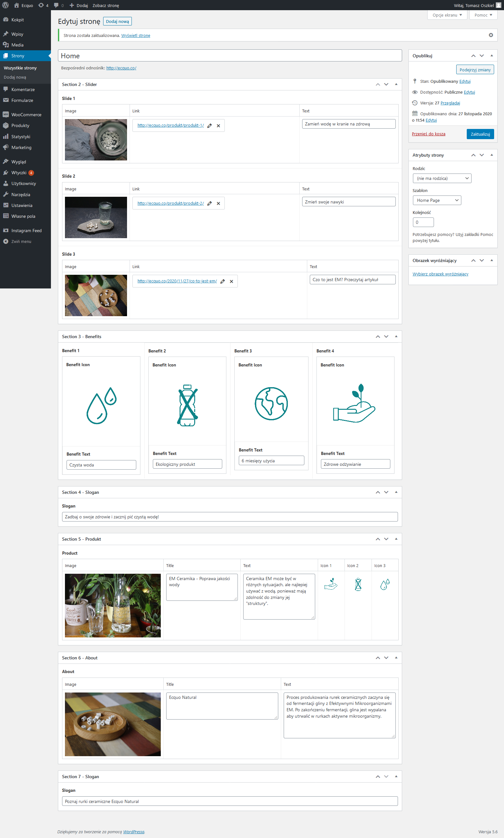This screenshot has width=504, height=838.
Task: Open Instagram Feed menu item
Action: click(x=25, y=231)
